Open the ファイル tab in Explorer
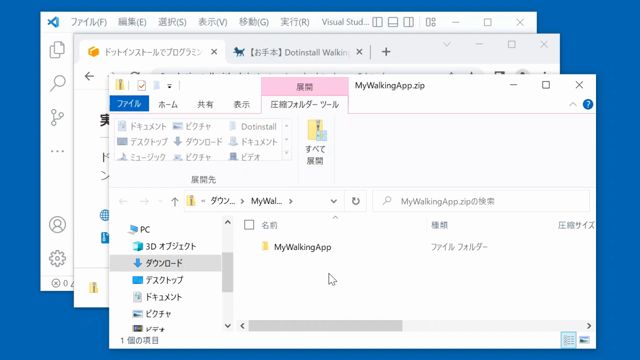 pos(129,104)
